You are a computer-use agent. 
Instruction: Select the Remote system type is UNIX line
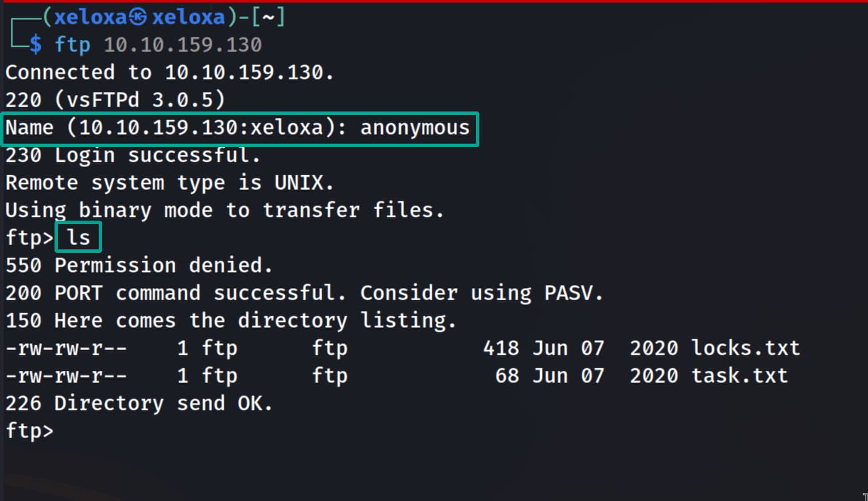[x=169, y=183]
